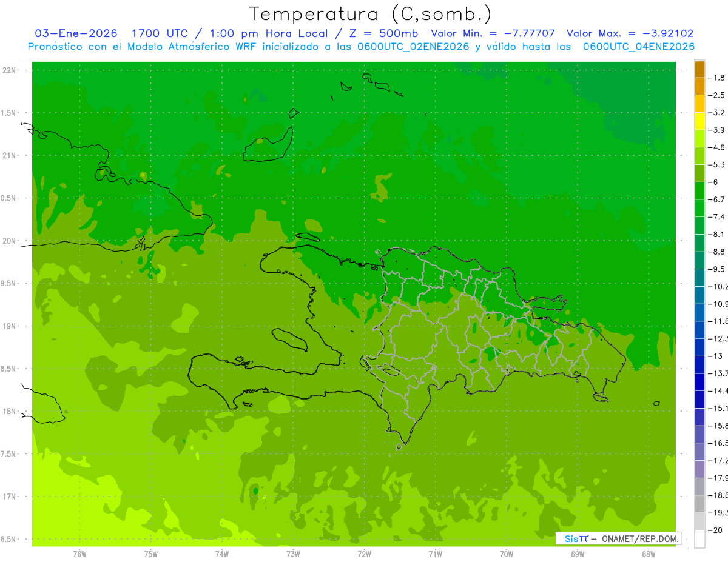Click the '-6.7' legend value

(718, 199)
